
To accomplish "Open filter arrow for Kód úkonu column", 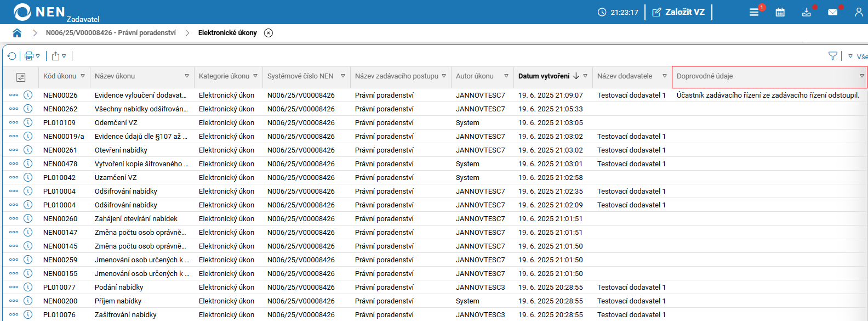I will click(x=83, y=76).
